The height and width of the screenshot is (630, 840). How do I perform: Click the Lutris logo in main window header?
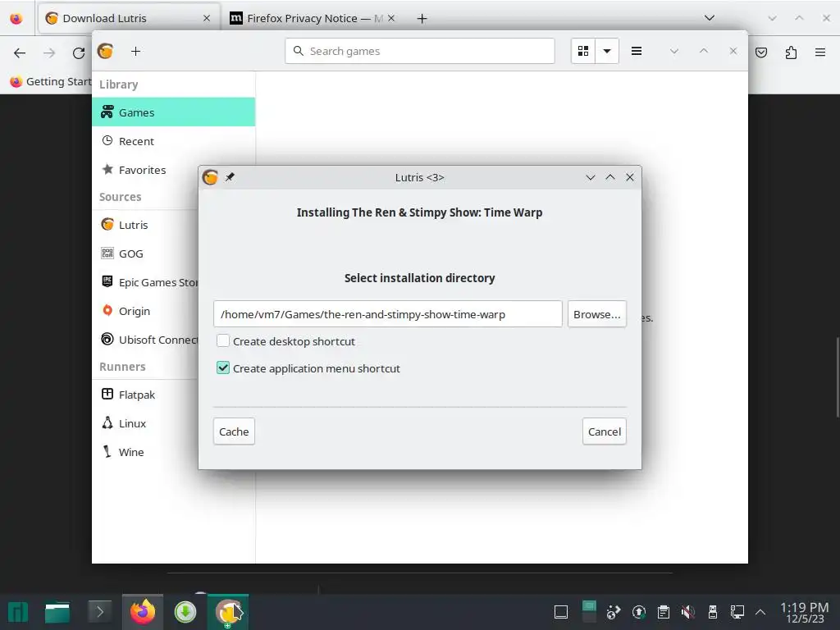(x=106, y=51)
